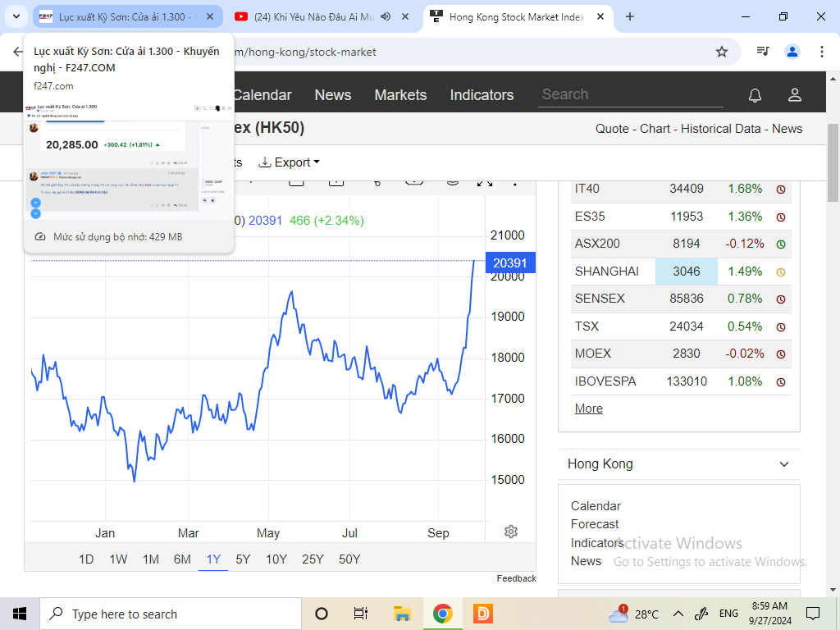Switch chart to 1W range
The width and height of the screenshot is (840, 630).
coord(118,559)
